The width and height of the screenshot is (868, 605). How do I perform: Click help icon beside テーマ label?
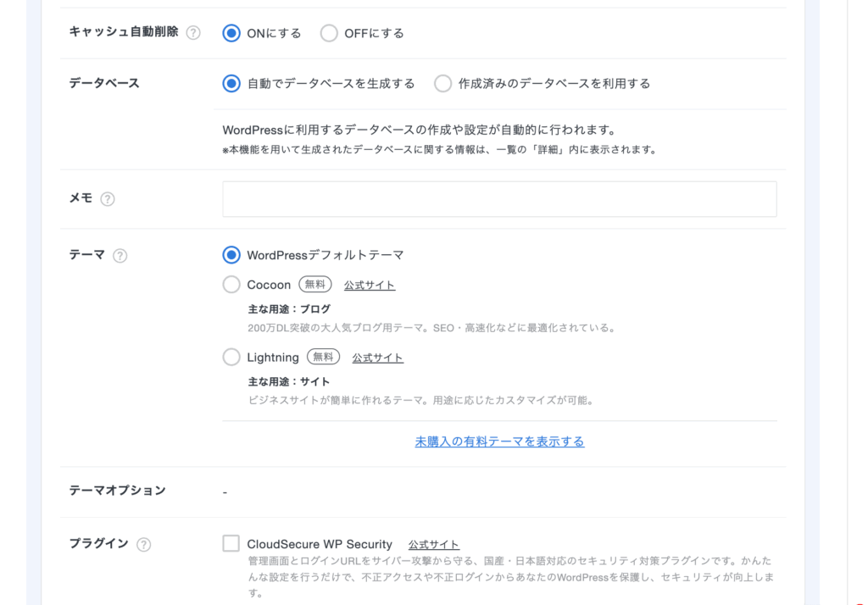[x=120, y=255]
